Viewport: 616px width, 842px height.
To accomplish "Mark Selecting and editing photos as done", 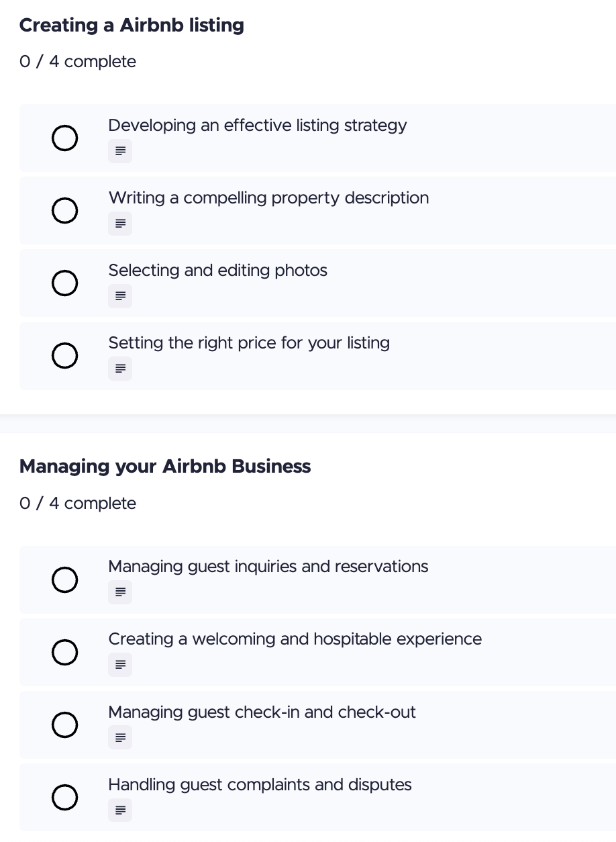I will pyautogui.click(x=64, y=283).
